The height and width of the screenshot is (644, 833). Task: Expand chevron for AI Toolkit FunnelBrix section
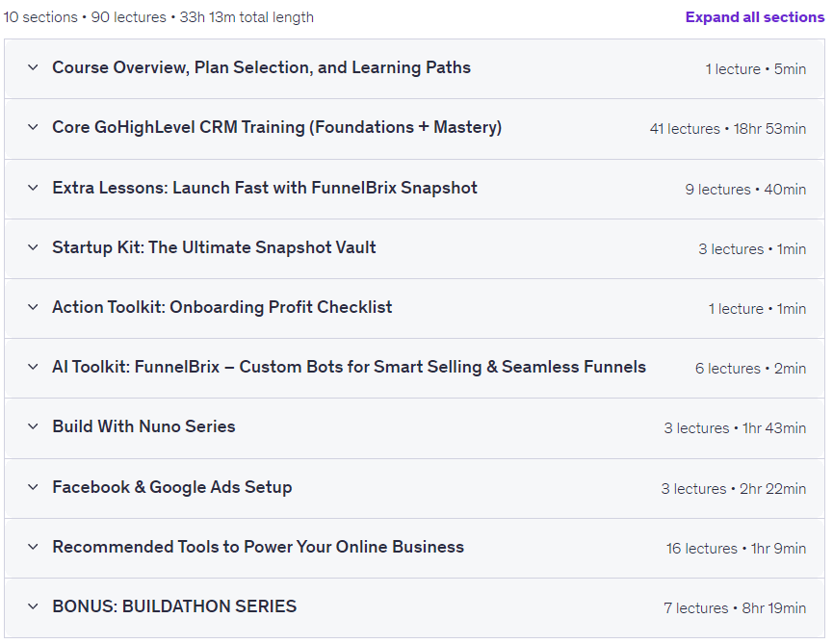click(x=33, y=367)
